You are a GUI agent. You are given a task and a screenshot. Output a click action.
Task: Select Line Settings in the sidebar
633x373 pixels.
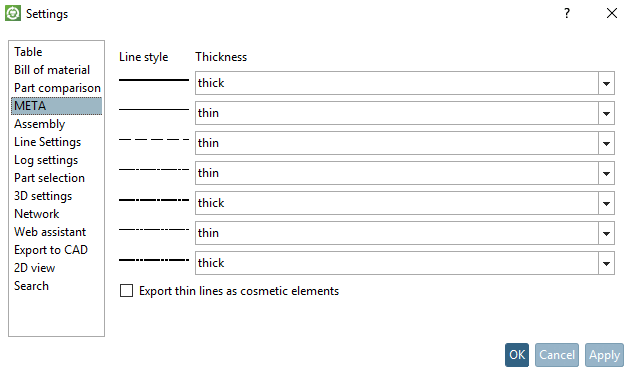click(48, 142)
